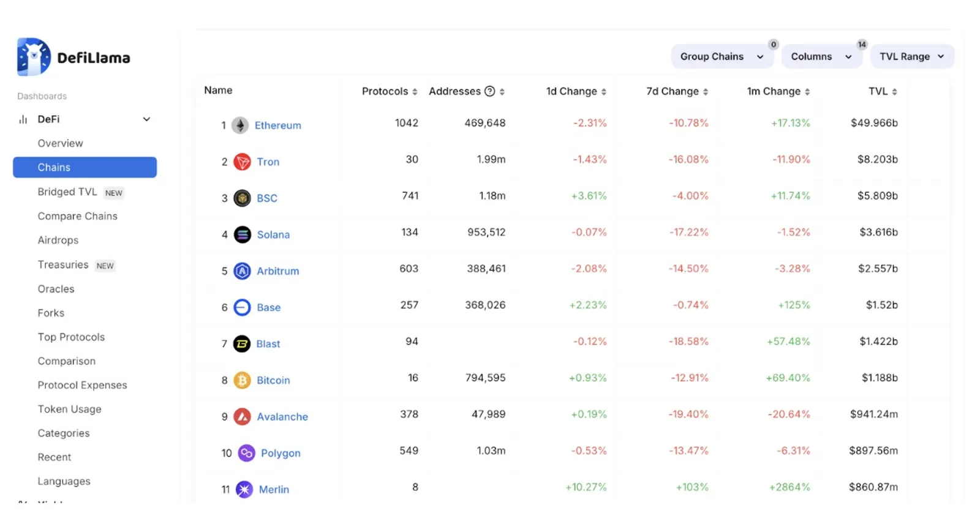Click Ethereum TVL value $49.966b
980x516 pixels.
point(874,123)
